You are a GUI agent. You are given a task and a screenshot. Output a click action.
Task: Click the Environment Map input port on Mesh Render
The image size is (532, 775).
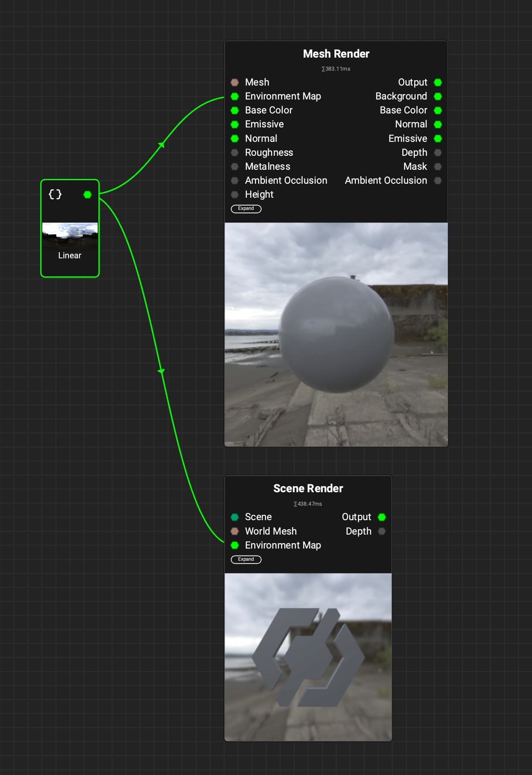(235, 96)
